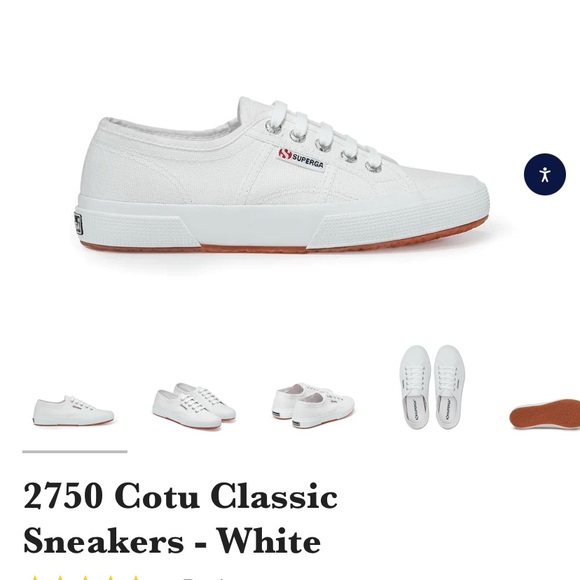This screenshot has height=580, width=580.
Task: Click the left shoe in the top-down thumbnail
Action: pos(415,387)
